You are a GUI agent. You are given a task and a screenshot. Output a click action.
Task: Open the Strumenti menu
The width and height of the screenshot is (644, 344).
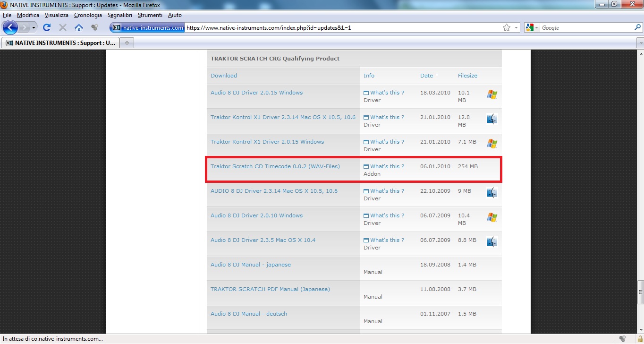pos(150,15)
